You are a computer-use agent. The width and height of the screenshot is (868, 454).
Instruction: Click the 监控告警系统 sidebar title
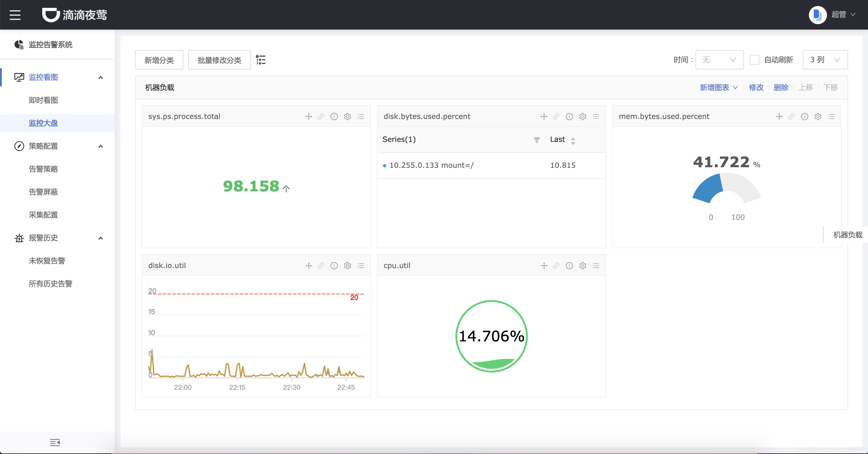(51, 44)
